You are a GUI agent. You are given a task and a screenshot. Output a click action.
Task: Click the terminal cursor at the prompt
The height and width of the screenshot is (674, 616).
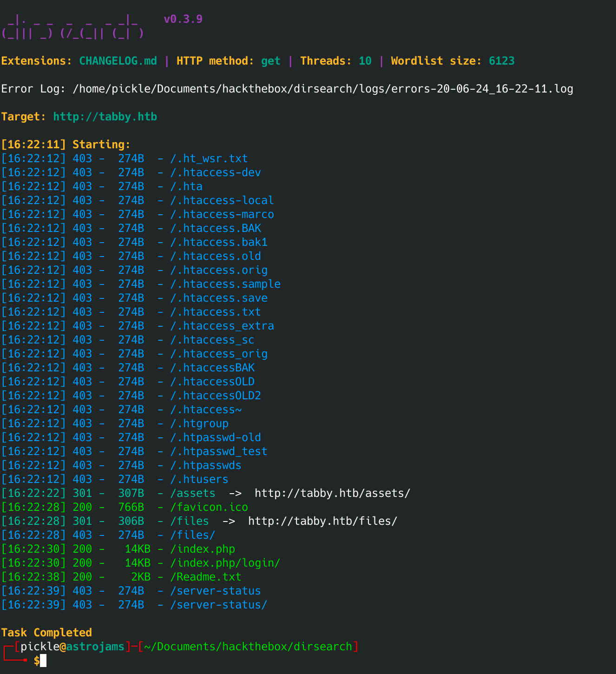point(43,661)
